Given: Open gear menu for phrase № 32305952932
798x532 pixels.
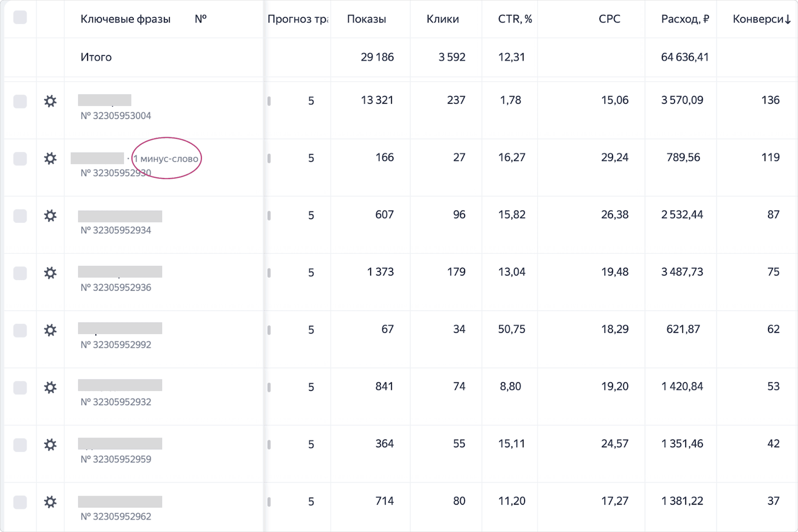Looking at the screenshot, I should pos(50,387).
